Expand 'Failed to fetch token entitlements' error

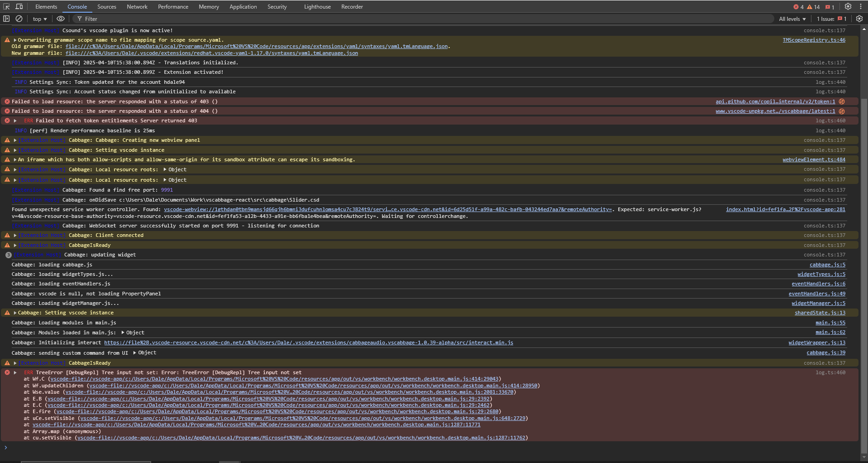[x=15, y=121]
